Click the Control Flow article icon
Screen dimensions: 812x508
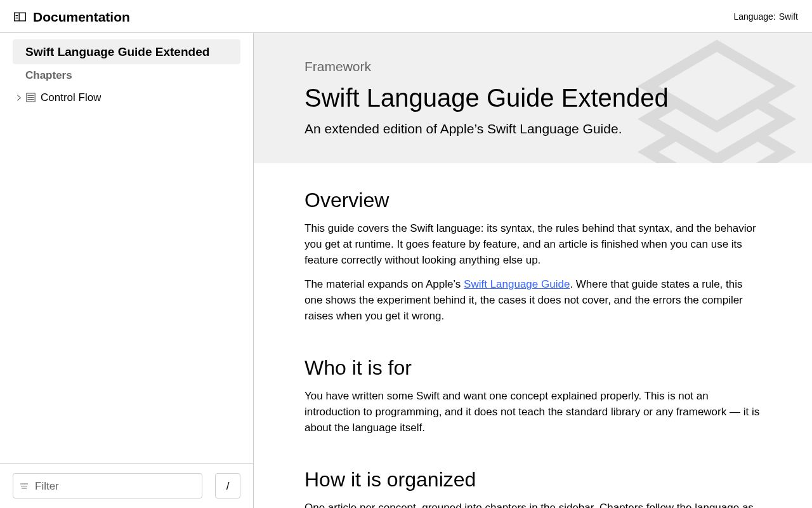30,98
